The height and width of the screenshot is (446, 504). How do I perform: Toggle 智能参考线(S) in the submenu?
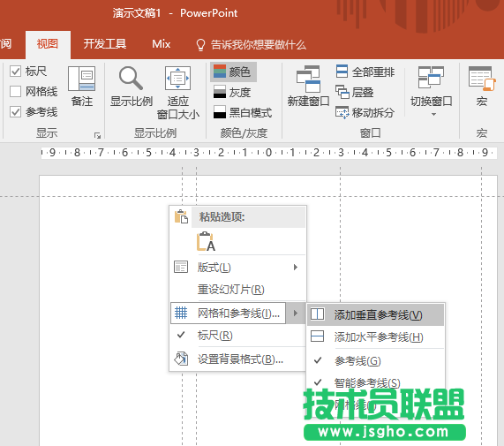375,382
